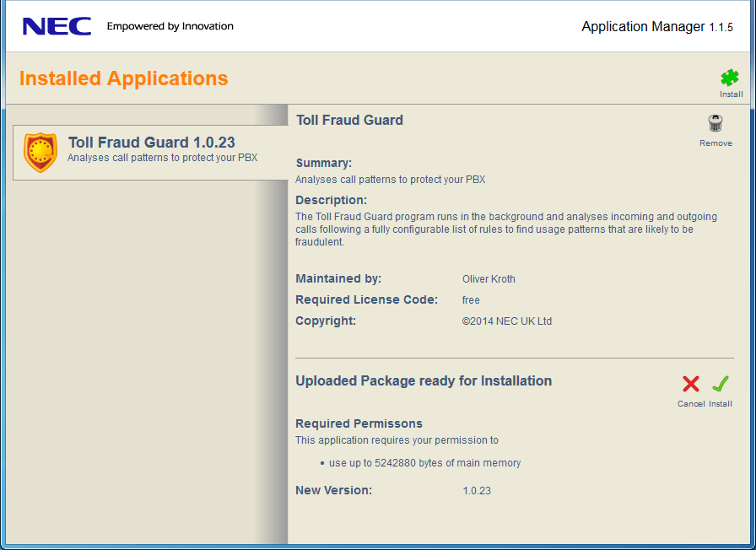Click the Application Manager title text

click(642, 27)
